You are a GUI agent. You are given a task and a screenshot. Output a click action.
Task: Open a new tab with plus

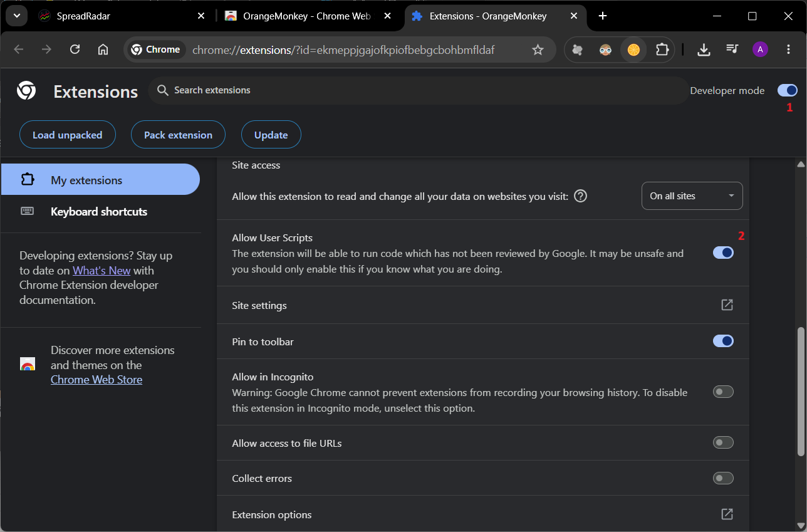click(x=603, y=16)
